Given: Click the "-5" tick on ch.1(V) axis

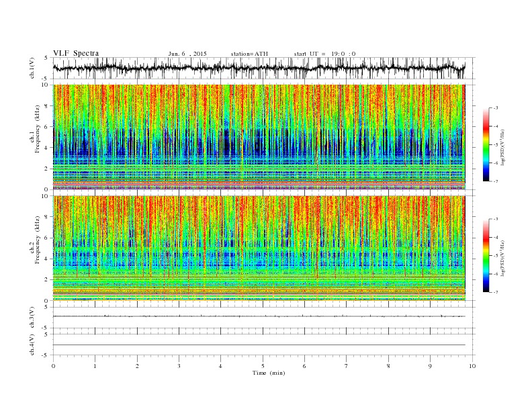Looking at the screenshot, I should click(x=45, y=79).
